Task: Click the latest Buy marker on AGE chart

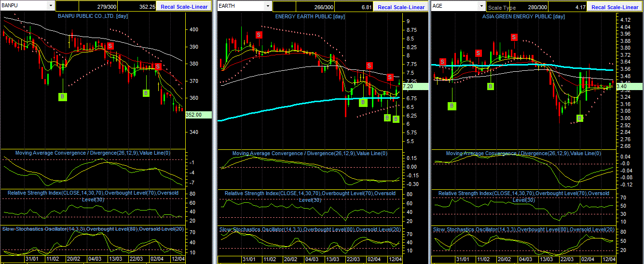Action: (x=580, y=118)
